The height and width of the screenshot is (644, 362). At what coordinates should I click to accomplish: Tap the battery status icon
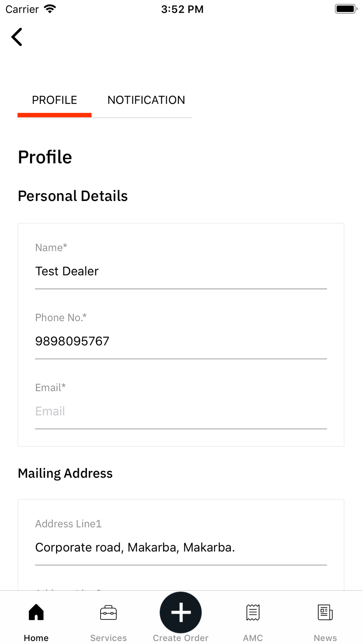tap(346, 9)
